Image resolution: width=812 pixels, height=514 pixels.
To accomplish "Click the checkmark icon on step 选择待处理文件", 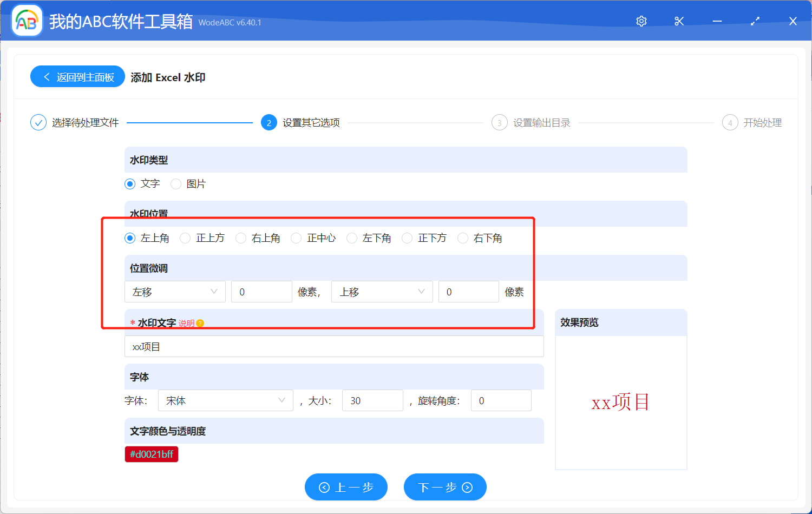I will click(x=38, y=122).
